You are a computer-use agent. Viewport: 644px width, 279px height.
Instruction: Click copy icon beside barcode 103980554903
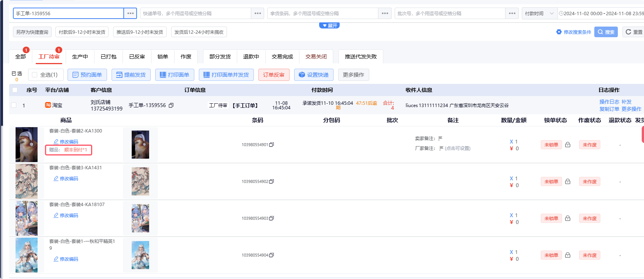point(271,218)
